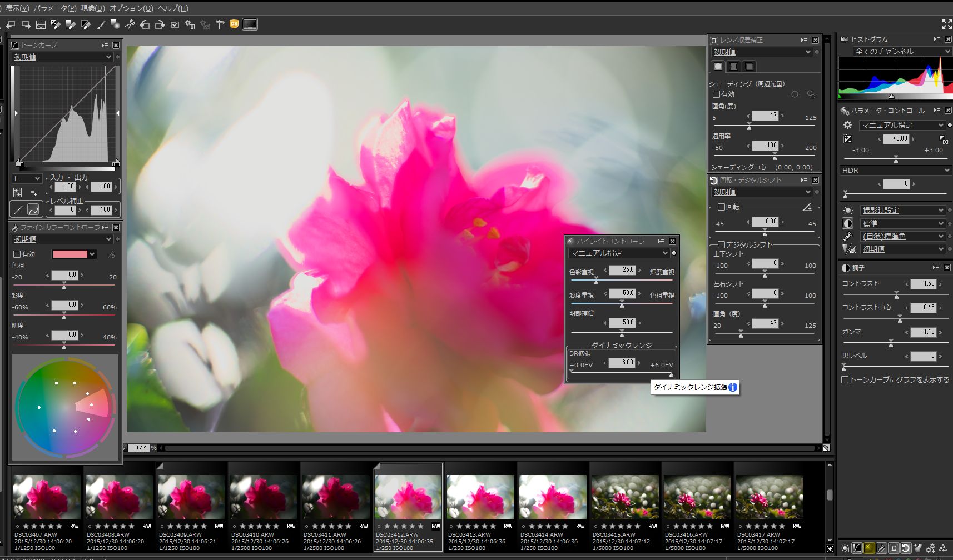Image resolution: width=953 pixels, height=560 pixels.
Task: Select the grid display toolbar icon
Action: (41, 24)
